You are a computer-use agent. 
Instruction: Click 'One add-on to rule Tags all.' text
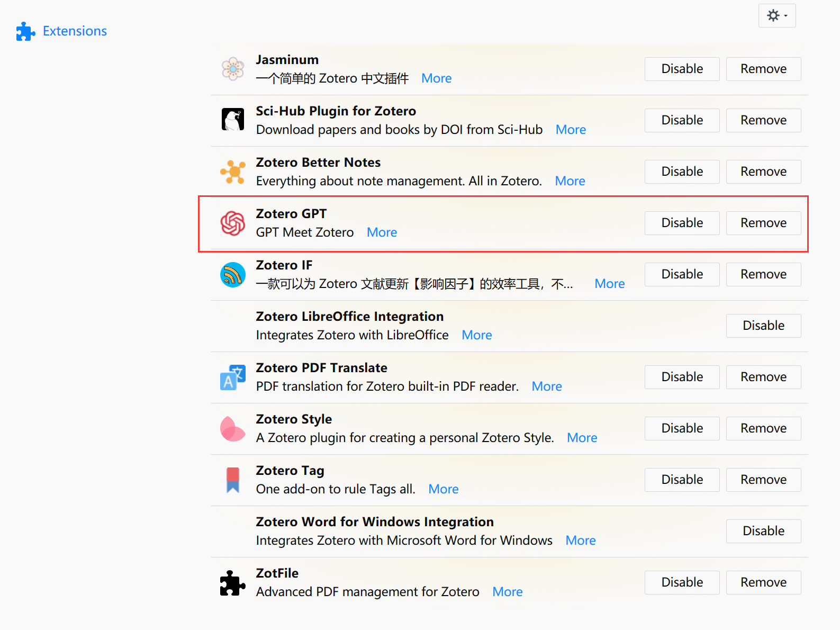click(x=336, y=489)
